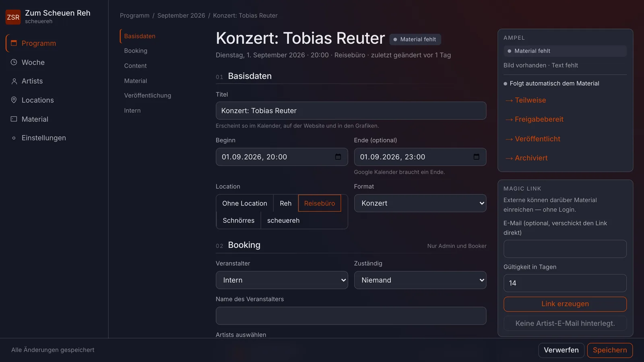Click the Material fehlt badge by the title
The width and height of the screenshot is (644, 362).
(415, 39)
